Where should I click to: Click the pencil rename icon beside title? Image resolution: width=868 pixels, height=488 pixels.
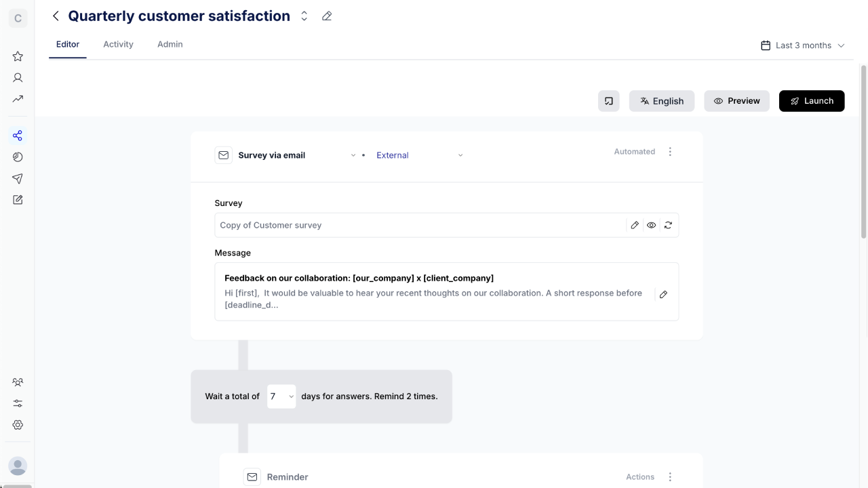click(327, 16)
